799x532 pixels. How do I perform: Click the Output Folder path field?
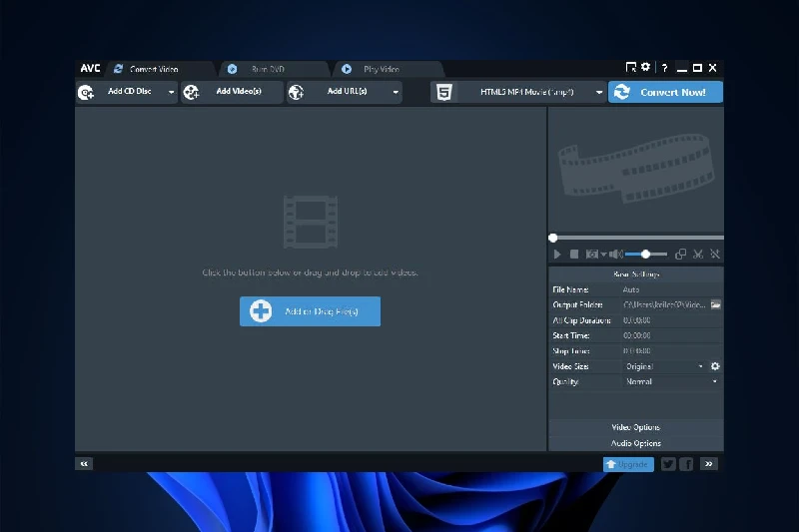pyautogui.click(x=664, y=305)
